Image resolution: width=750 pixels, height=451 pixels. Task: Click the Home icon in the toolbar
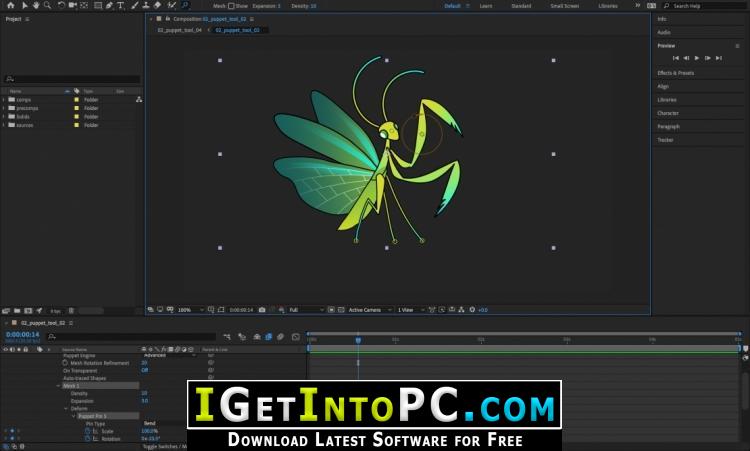[11, 6]
